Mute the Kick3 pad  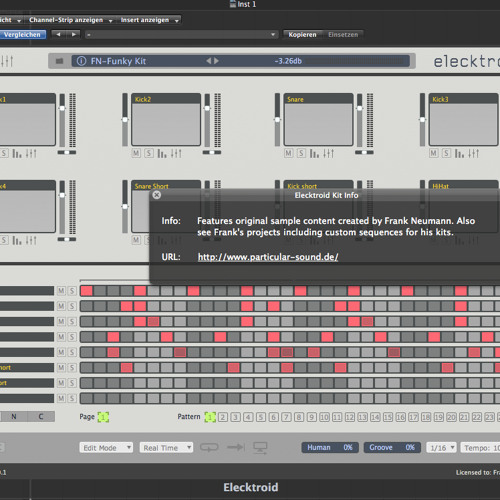pos(434,153)
